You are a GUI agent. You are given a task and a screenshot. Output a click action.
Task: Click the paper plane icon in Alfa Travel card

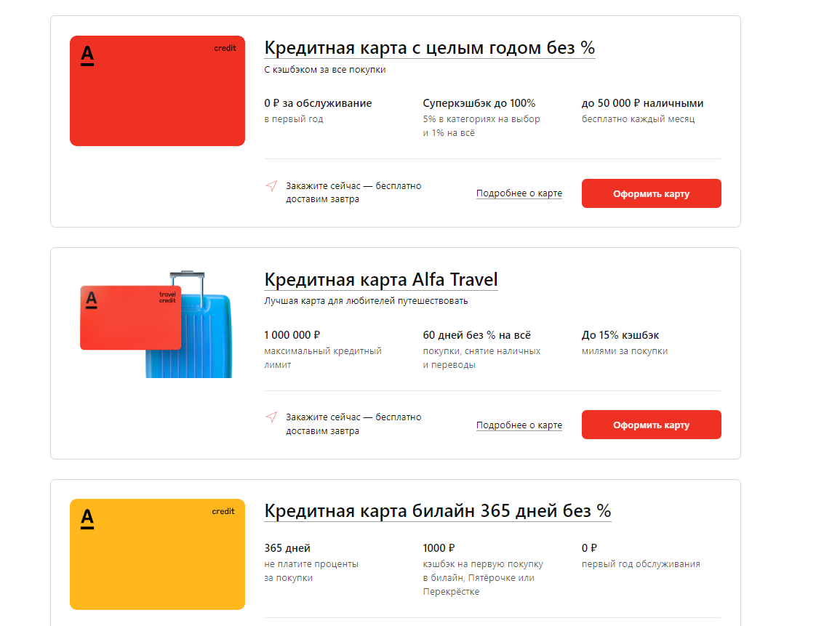click(x=271, y=417)
